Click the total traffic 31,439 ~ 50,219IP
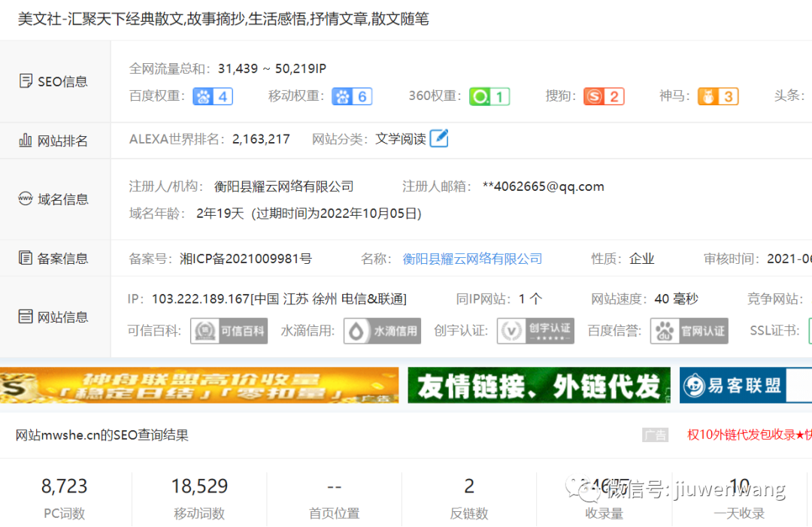 [x=272, y=68]
